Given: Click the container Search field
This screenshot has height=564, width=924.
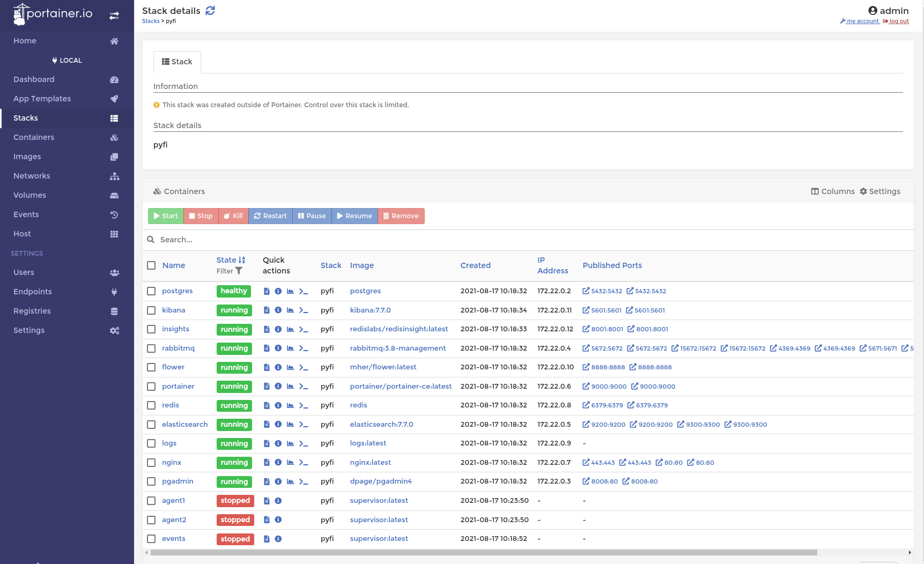Looking at the screenshot, I should click(528, 240).
